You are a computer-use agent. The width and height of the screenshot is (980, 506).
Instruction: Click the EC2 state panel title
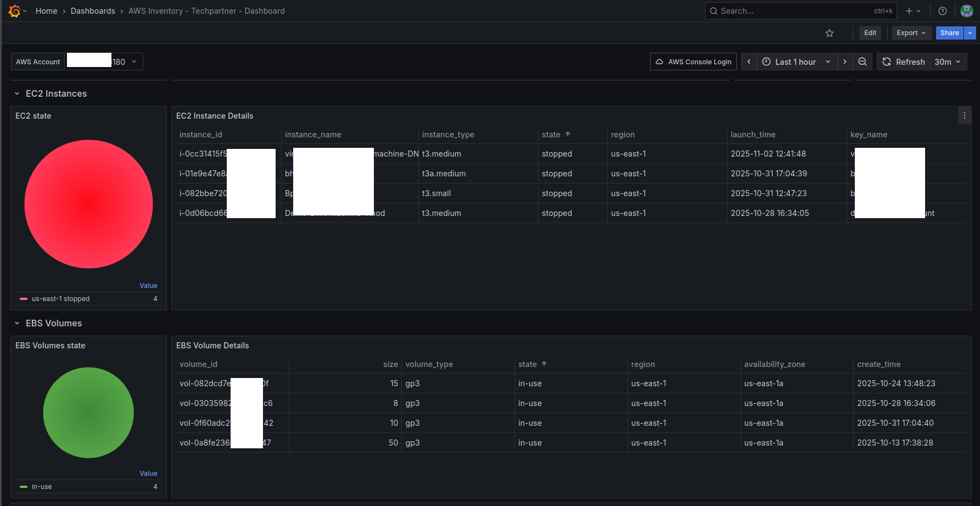click(x=33, y=116)
